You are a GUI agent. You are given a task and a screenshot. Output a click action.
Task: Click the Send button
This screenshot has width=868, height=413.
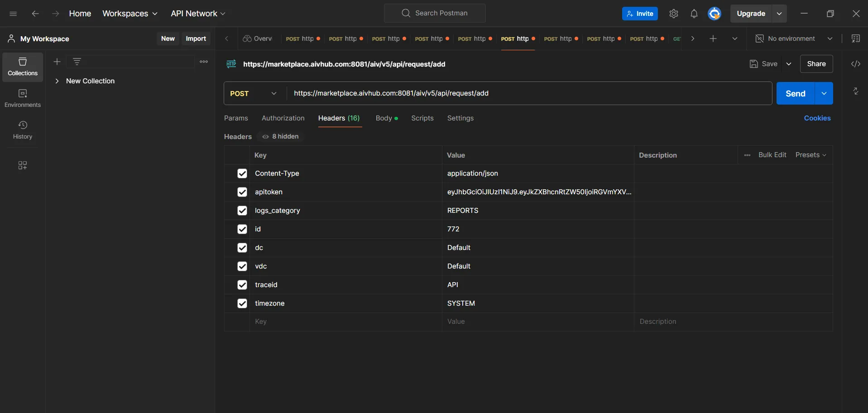(796, 93)
